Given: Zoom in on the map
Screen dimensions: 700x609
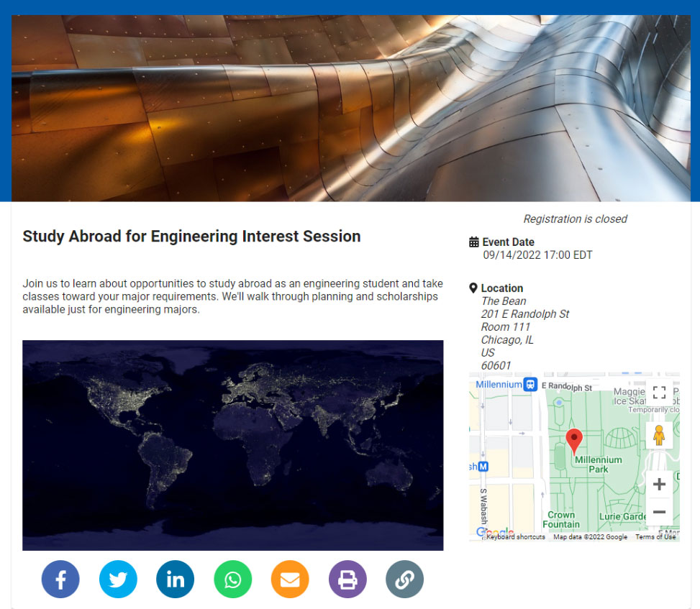Looking at the screenshot, I should (660, 484).
